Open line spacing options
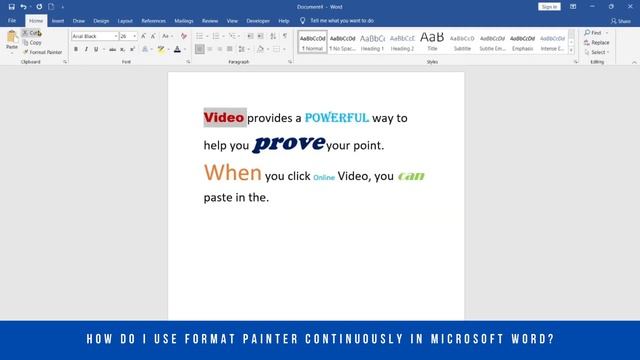 (243, 49)
